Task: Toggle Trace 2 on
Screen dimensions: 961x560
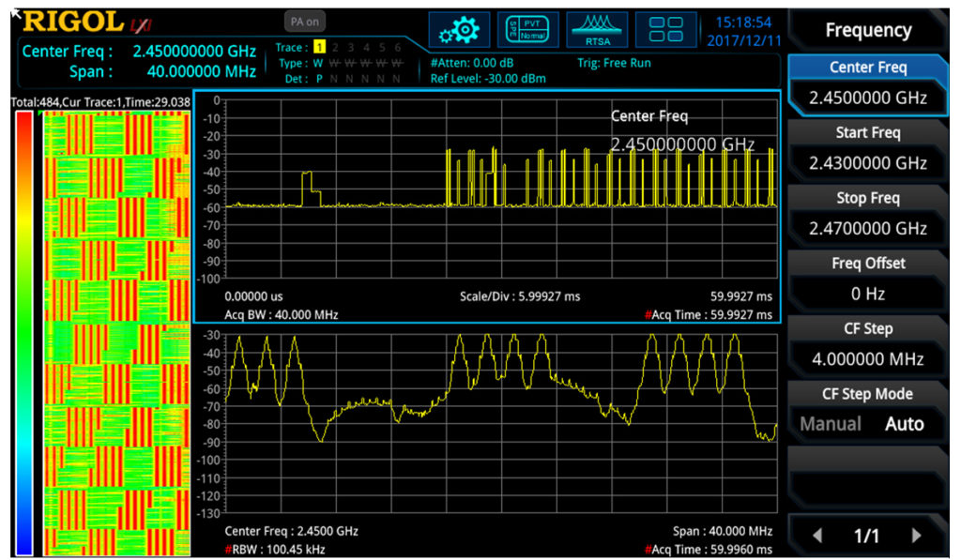Action: (x=337, y=45)
